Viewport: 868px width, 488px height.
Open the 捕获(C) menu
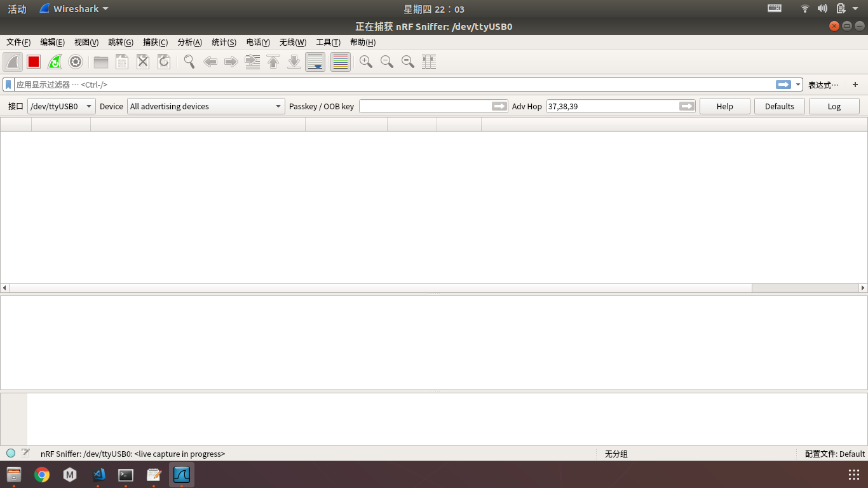(x=155, y=42)
